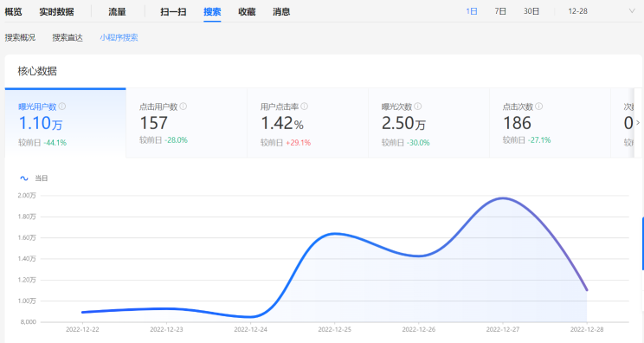Click the +29.1% change text
Screen dimensions: 644x343
[x=298, y=143]
